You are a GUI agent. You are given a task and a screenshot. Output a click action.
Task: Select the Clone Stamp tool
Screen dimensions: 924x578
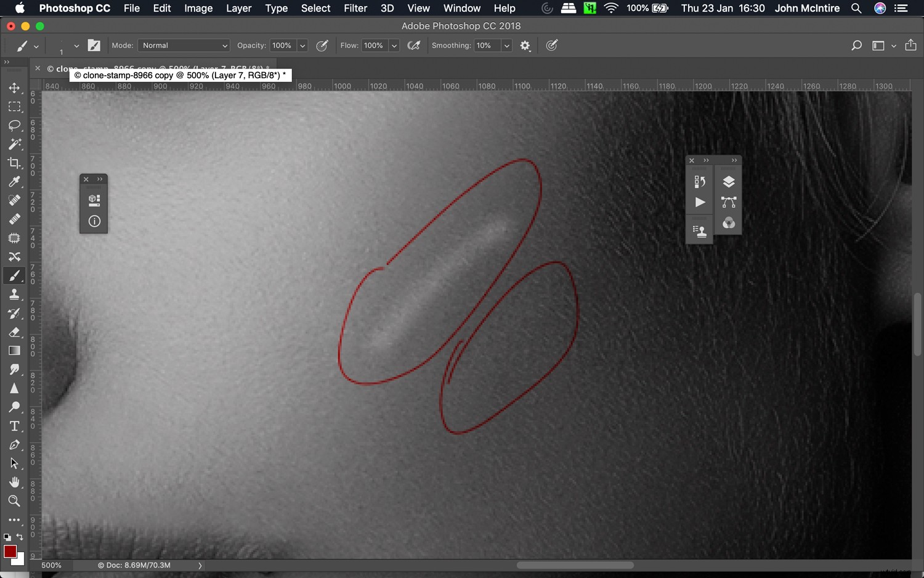coord(14,295)
